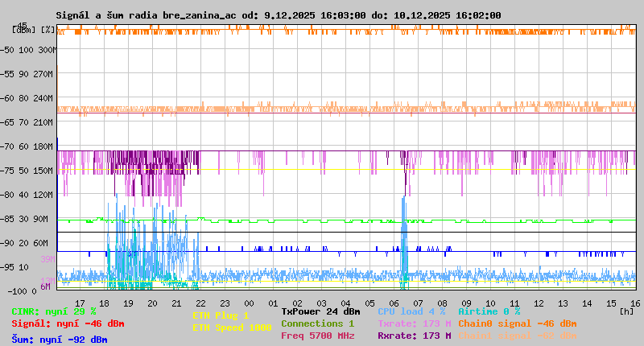Screen dimensions: 644x346
Task: Click the red Signál legend entry
Action: pos(68,323)
